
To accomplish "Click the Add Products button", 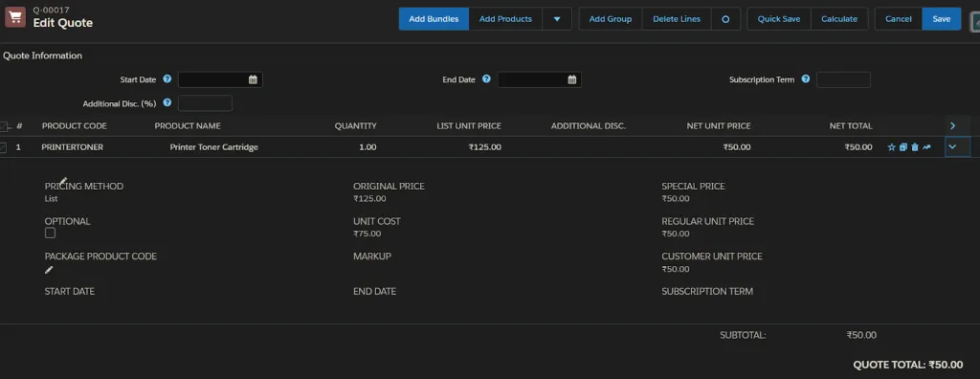I will click(x=505, y=19).
